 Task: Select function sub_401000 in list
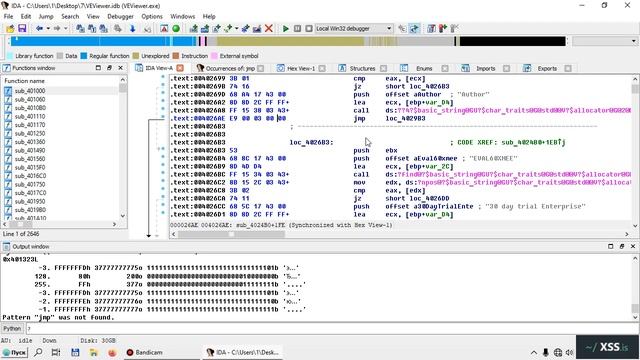pos(30,91)
